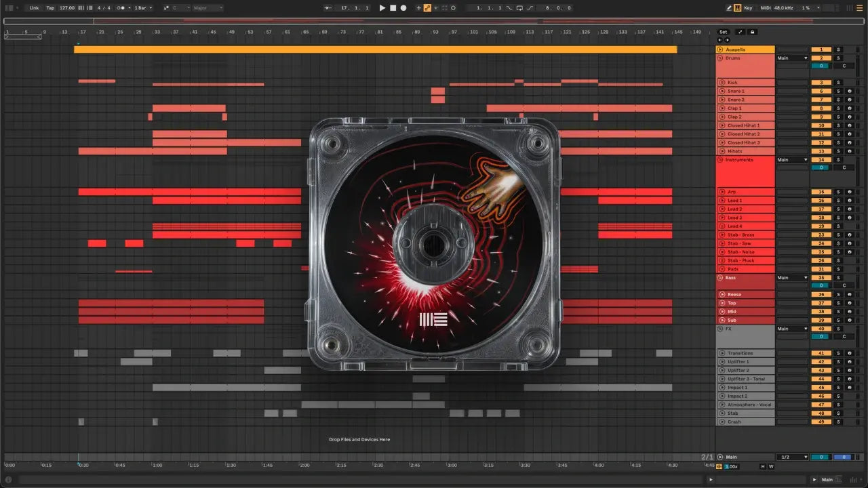
Task: Click the Link button
Action: (x=34, y=8)
